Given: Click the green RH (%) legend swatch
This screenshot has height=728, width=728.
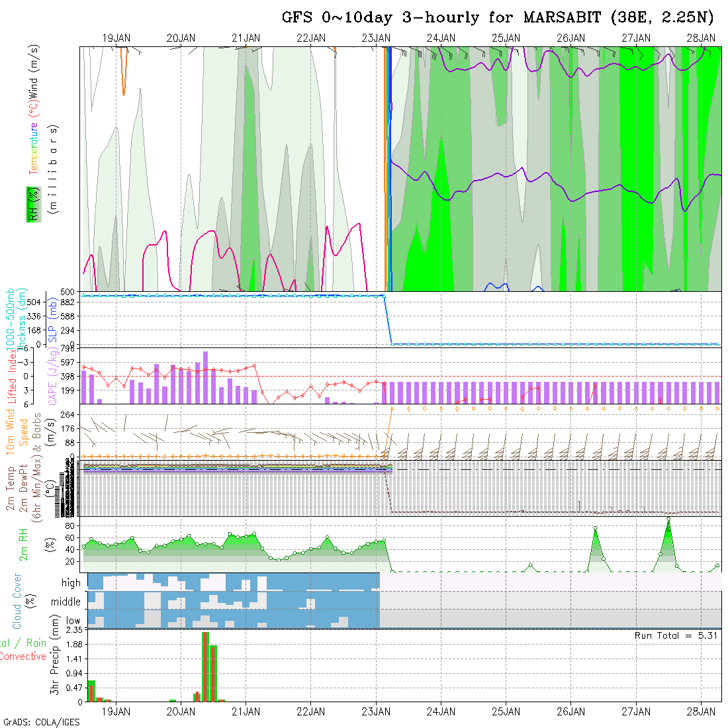Looking at the screenshot, I should pyautogui.click(x=31, y=204).
